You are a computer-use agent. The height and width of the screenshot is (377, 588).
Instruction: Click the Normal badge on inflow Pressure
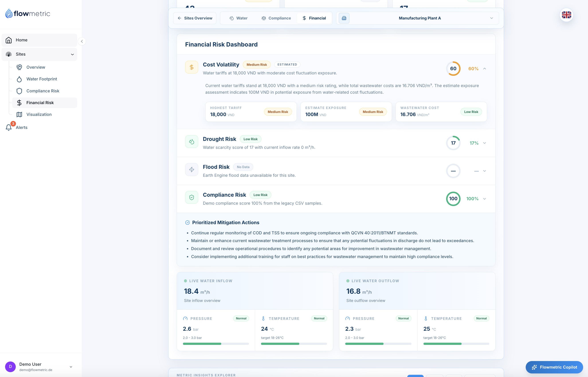[241, 318]
